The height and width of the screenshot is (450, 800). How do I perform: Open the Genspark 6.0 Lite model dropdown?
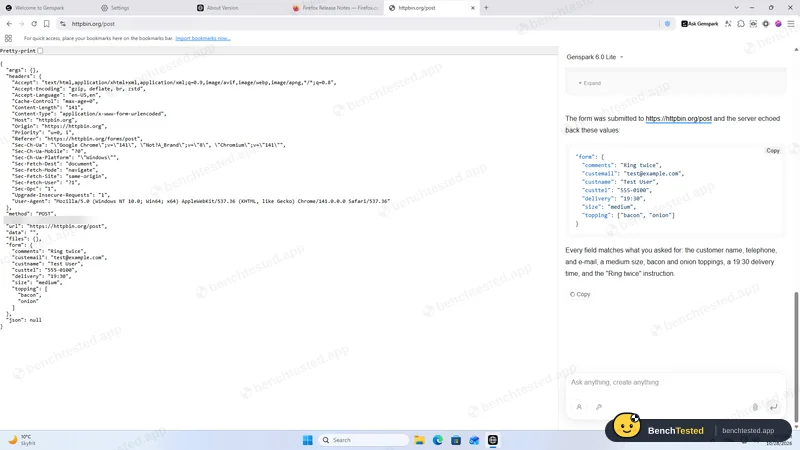tap(595, 57)
